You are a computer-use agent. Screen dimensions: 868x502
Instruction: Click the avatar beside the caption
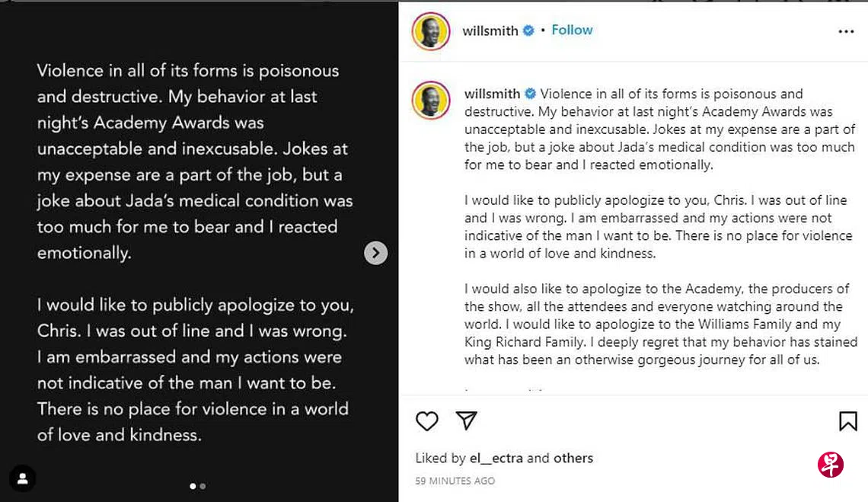tap(431, 101)
